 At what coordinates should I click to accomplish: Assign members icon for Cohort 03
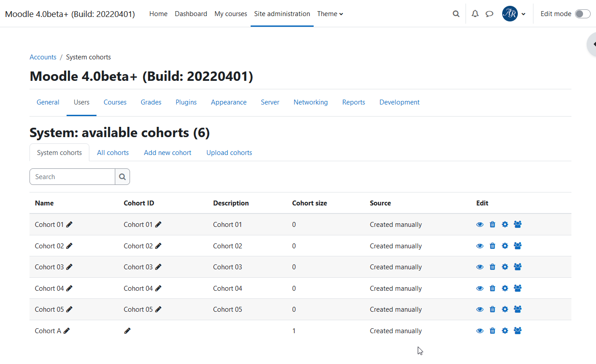coord(518,267)
